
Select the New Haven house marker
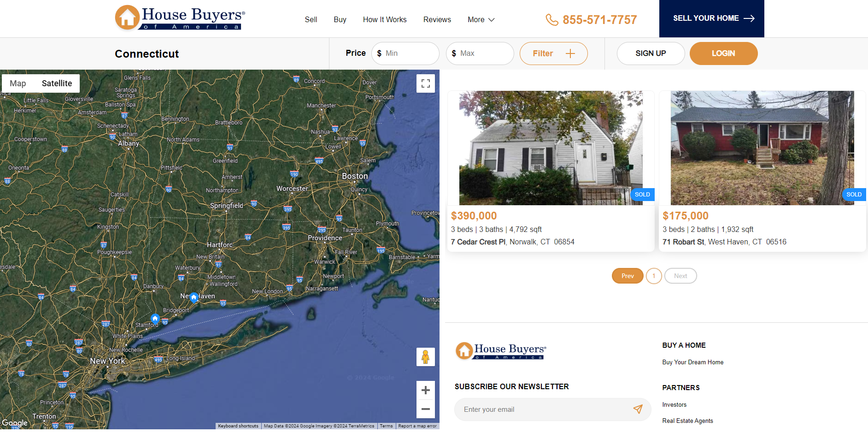pyautogui.click(x=194, y=297)
